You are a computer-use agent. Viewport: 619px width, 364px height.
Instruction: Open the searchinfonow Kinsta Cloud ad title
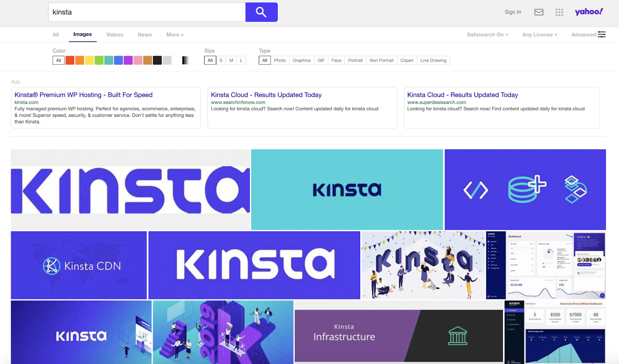(266, 95)
